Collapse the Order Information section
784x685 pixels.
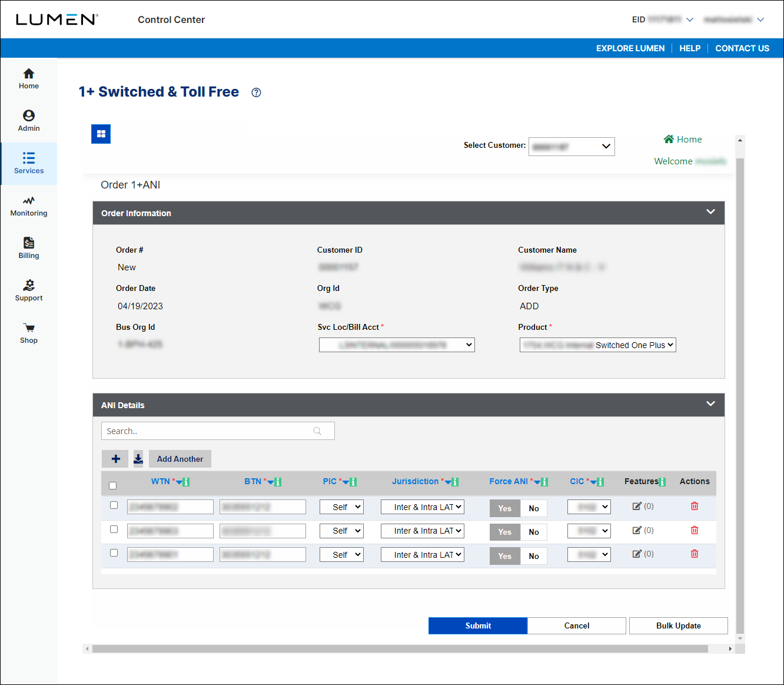pyautogui.click(x=710, y=212)
